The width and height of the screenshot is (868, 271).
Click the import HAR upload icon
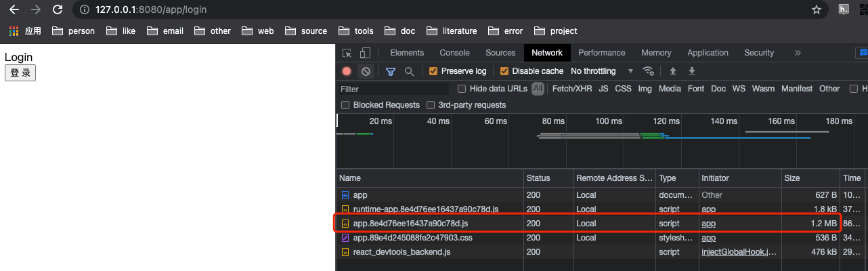click(x=673, y=71)
